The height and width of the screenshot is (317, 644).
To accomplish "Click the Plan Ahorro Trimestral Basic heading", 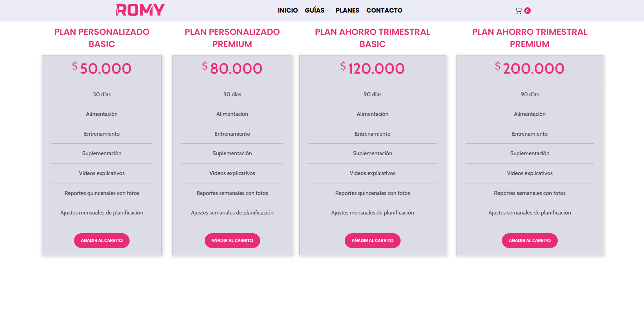I will (x=372, y=38).
